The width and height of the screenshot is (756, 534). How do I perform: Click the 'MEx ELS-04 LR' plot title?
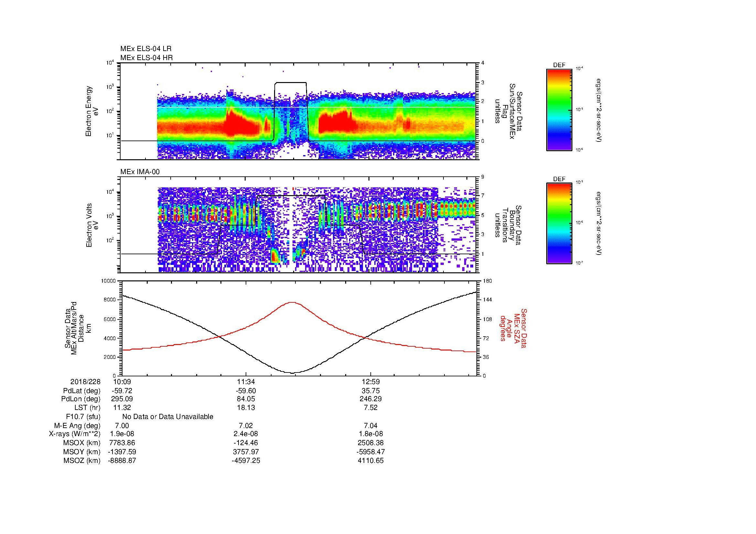click(x=146, y=49)
